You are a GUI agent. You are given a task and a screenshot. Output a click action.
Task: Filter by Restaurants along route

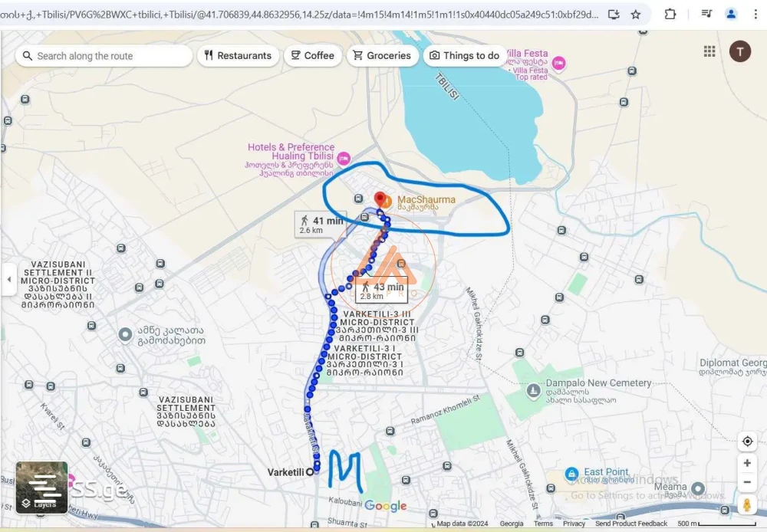point(238,56)
